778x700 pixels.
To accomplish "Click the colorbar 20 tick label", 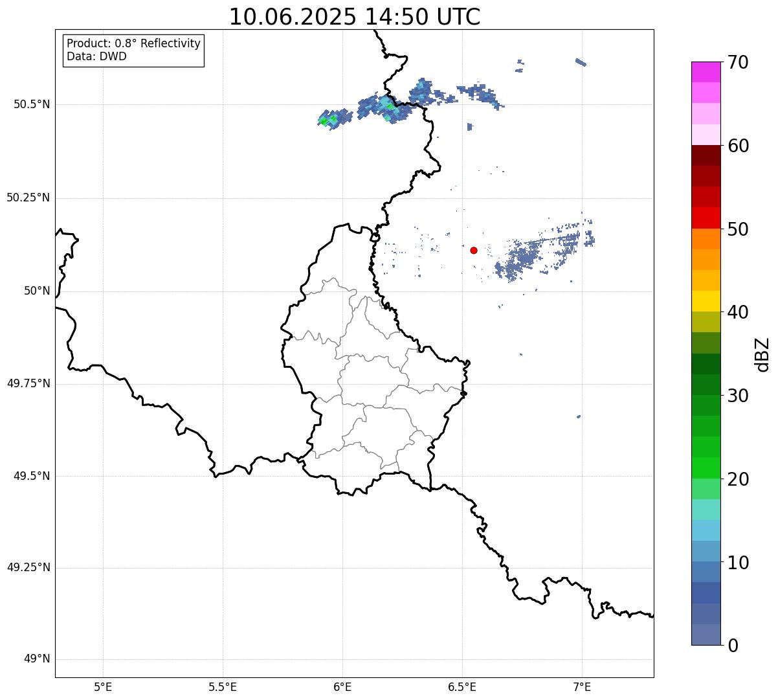I will click(738, 479).
